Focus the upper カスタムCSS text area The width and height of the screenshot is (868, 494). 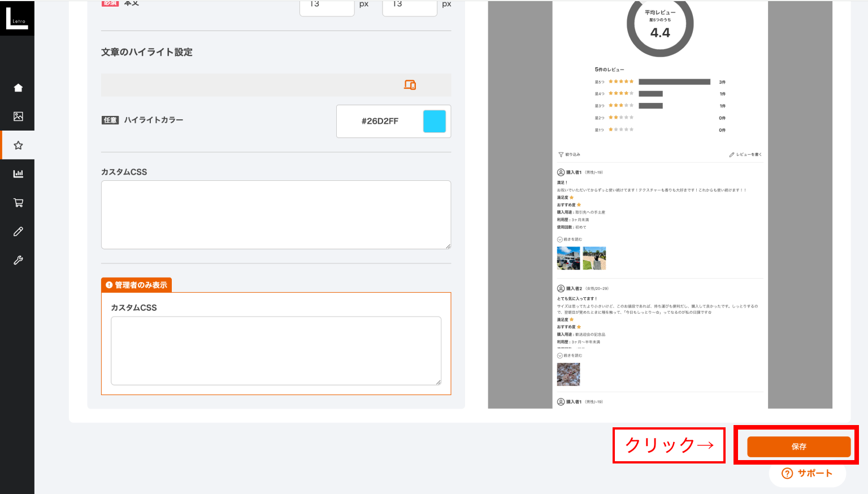(x=276, y=215)
